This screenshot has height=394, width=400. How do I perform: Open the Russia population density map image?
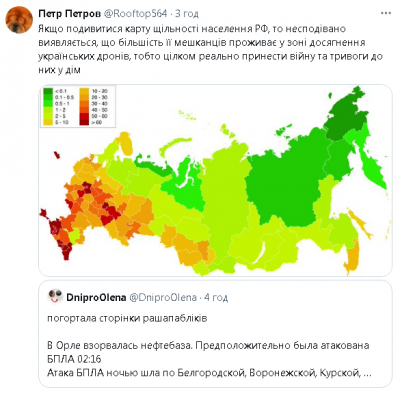point(215,180)
